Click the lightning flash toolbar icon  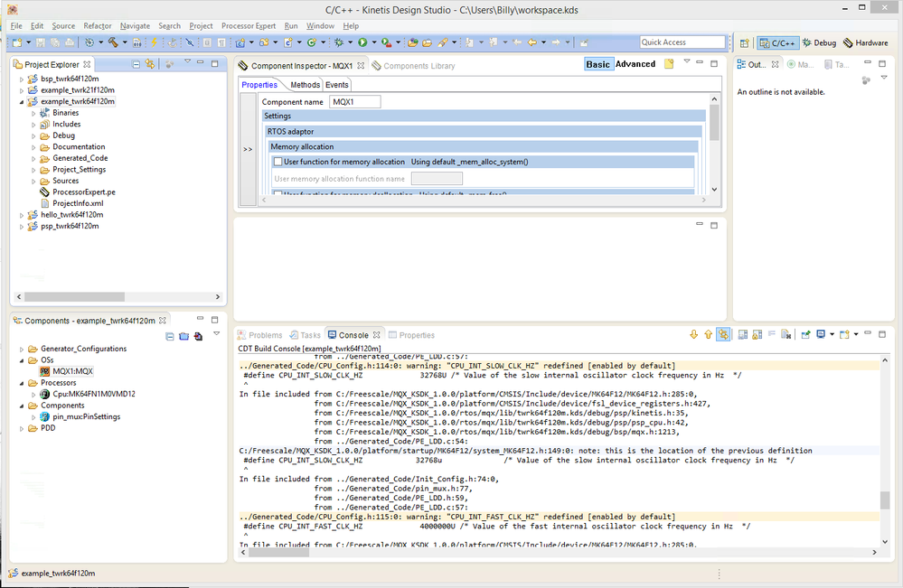click(x=154, y=42)
